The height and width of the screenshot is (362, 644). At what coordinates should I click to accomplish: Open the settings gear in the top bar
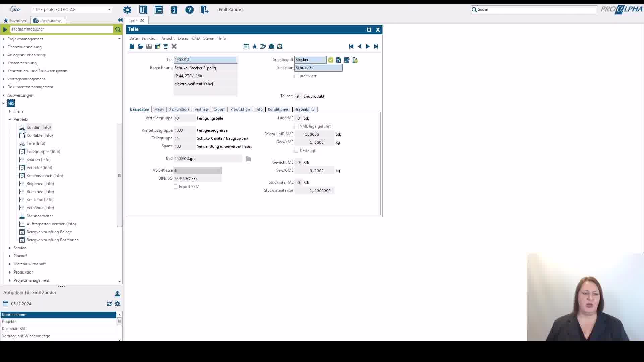point(127,10)
